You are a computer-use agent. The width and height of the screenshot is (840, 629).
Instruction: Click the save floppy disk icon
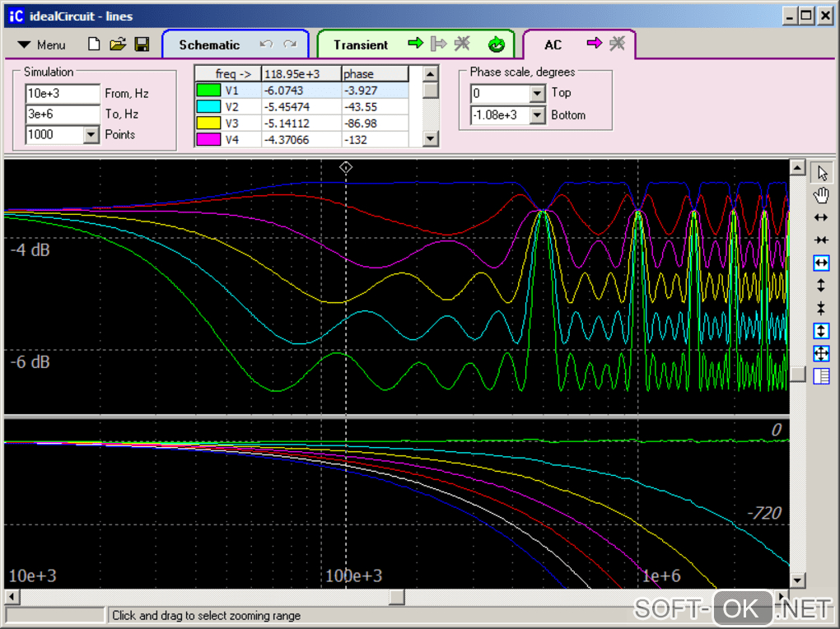[142, 44]
